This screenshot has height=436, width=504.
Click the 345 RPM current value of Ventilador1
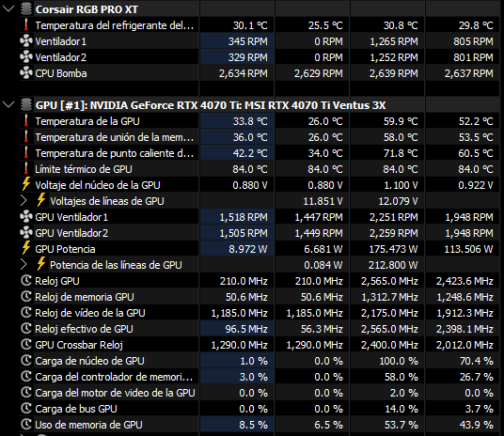[248, 41]
